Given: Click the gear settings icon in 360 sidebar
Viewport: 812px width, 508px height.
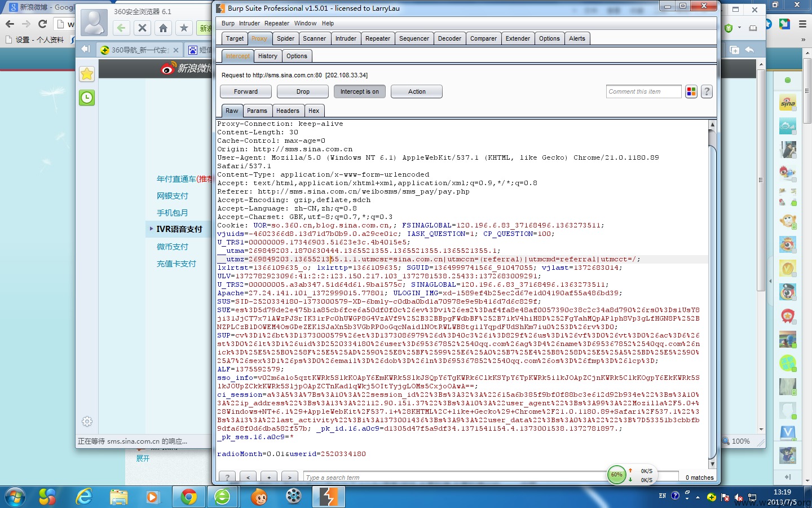Looking at the screenshot, I should [87, 421].
